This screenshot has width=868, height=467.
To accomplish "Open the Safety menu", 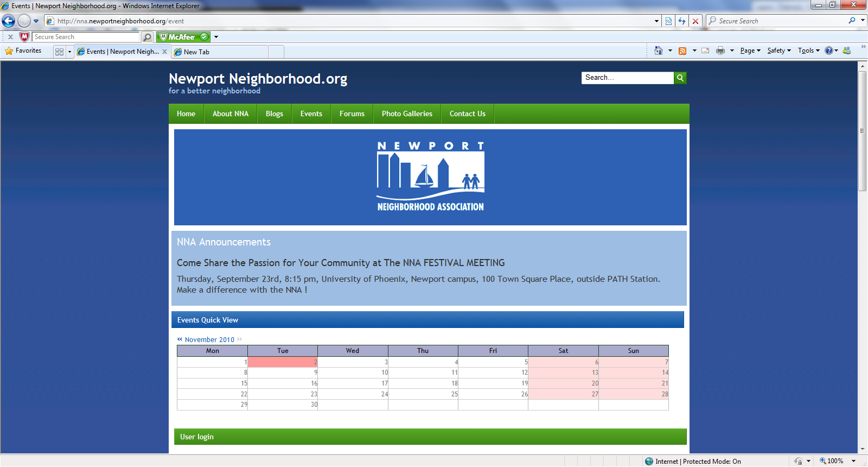I will click(779, 51).
